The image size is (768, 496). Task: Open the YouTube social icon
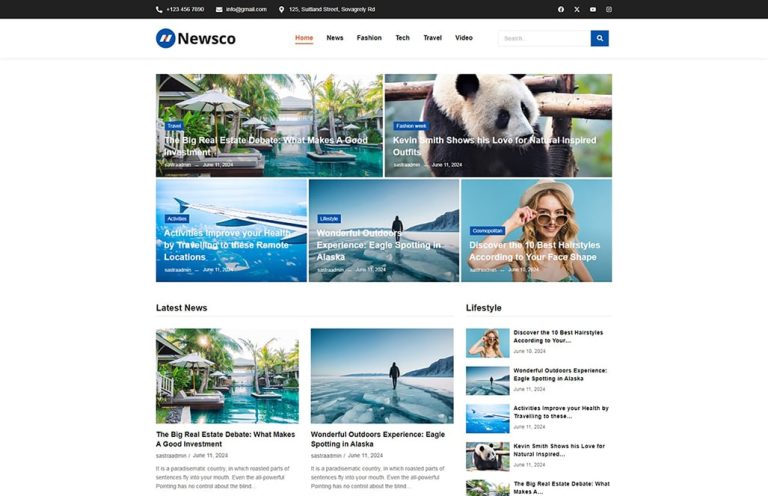[593, 9]
